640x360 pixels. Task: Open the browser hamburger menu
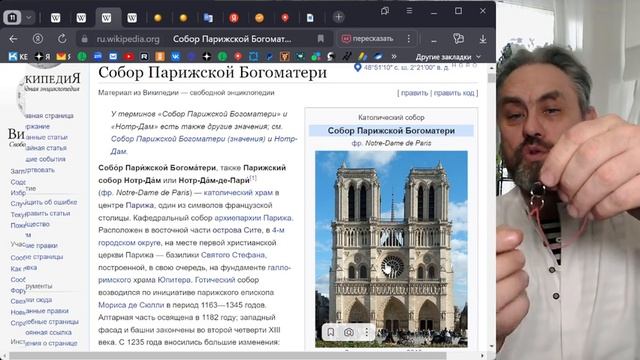pos(409,11)
